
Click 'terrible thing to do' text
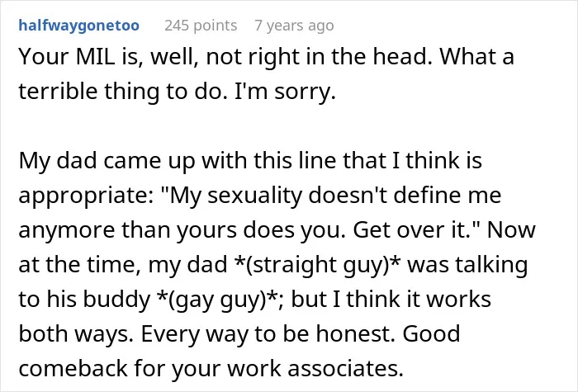(123, 92)
